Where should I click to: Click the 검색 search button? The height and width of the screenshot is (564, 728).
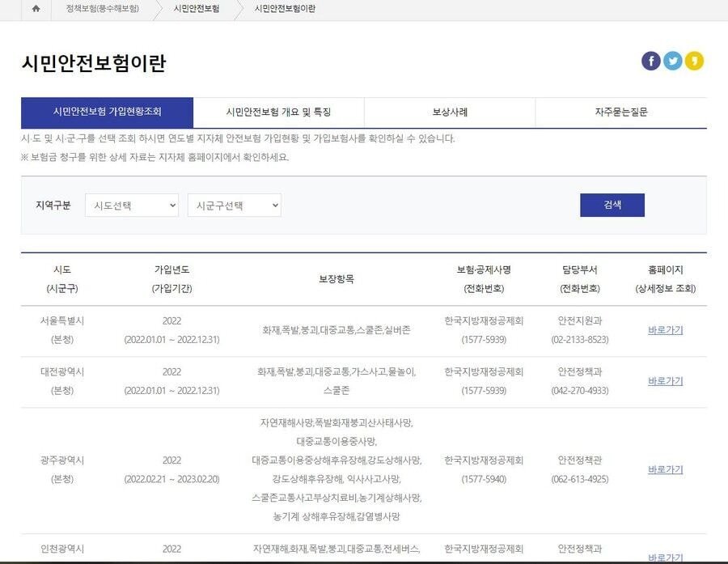pos(612,205)
